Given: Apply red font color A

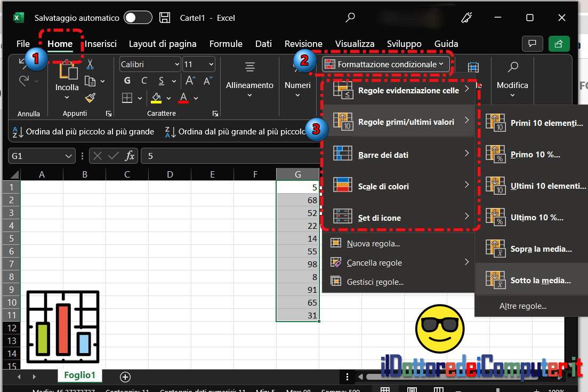Looking at the screenshot, I should coord(183,98).
